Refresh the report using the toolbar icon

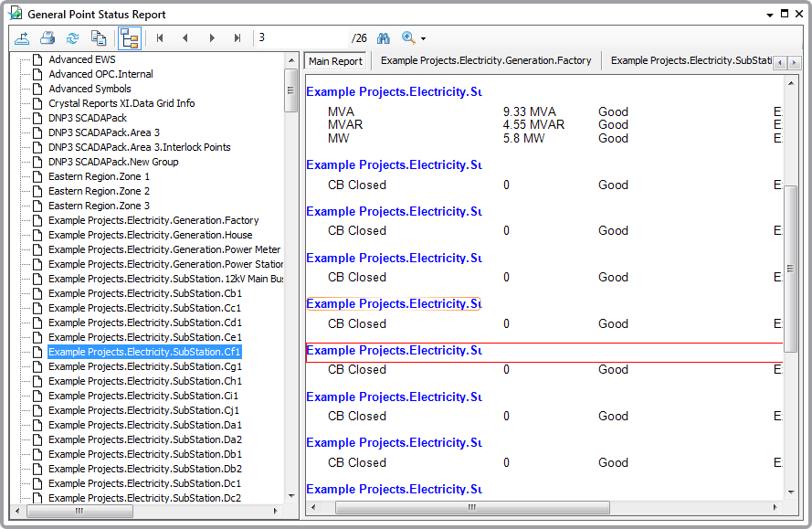[73, 38]
